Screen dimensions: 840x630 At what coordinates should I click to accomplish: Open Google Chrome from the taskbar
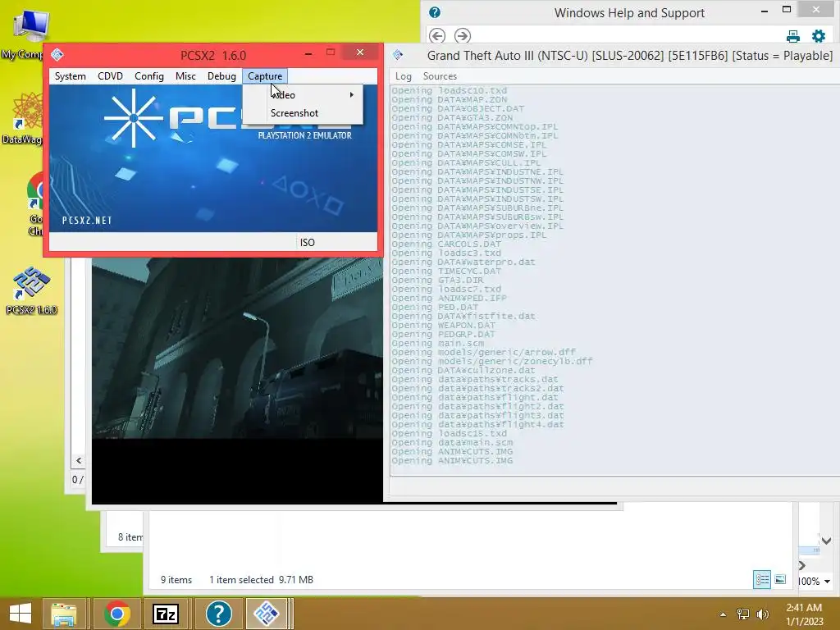pos(116,614)
